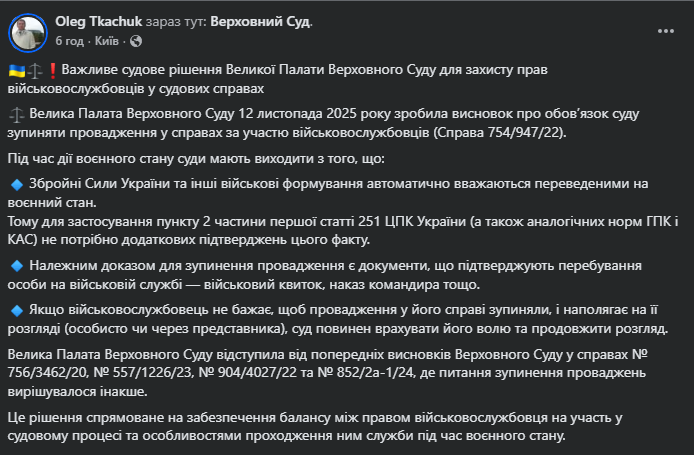The height and width of the screenshot is (455, 694).
Task: Click the scales emoji in the headline
Action: pos(34,71)
